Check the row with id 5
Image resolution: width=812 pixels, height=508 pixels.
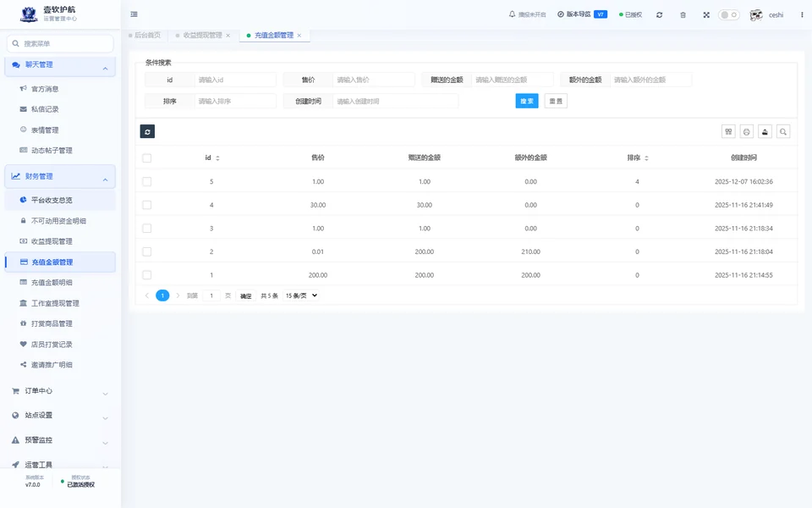(147, 182)
